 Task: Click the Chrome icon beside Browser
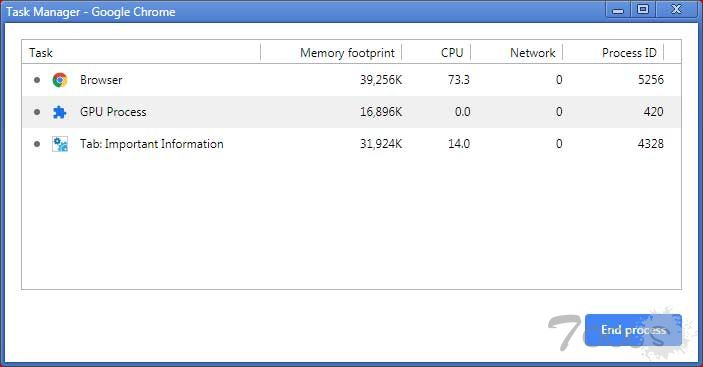coord(60,80)
